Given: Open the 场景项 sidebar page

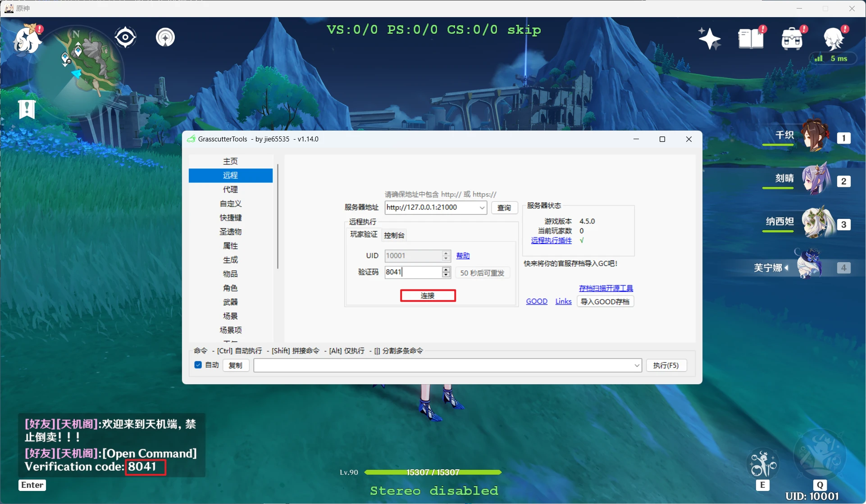Looking at the screenshot, I should point(230,330).
